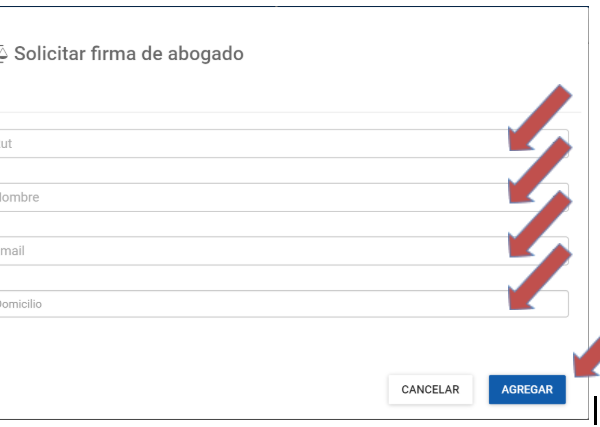This screenshot has width=600, height=427.
Task: Click the Email placeholder text
Action: [12, 251]
